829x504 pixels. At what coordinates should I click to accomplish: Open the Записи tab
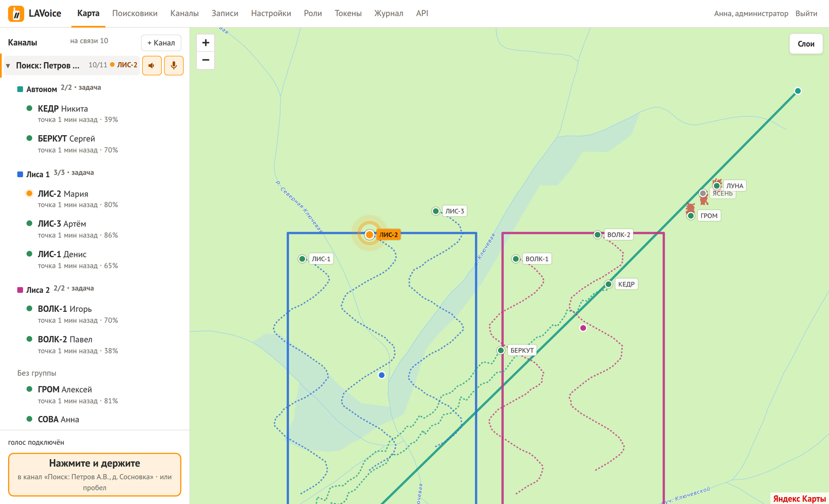(225, 13)
